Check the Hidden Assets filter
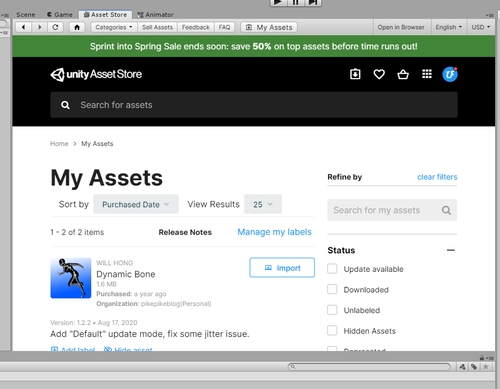This screenshot has height=389, width=500. tap(332, 331)
